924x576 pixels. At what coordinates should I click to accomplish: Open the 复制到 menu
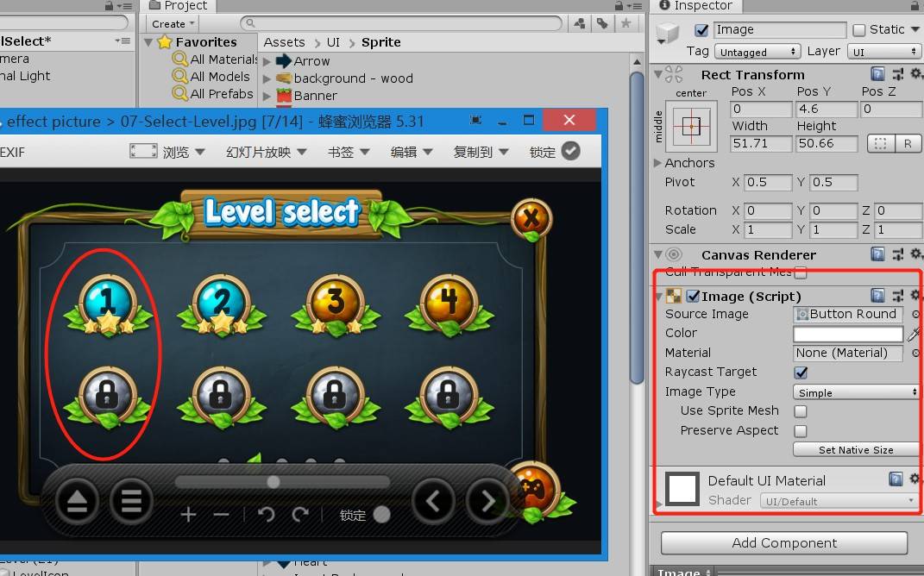[481, 152]
